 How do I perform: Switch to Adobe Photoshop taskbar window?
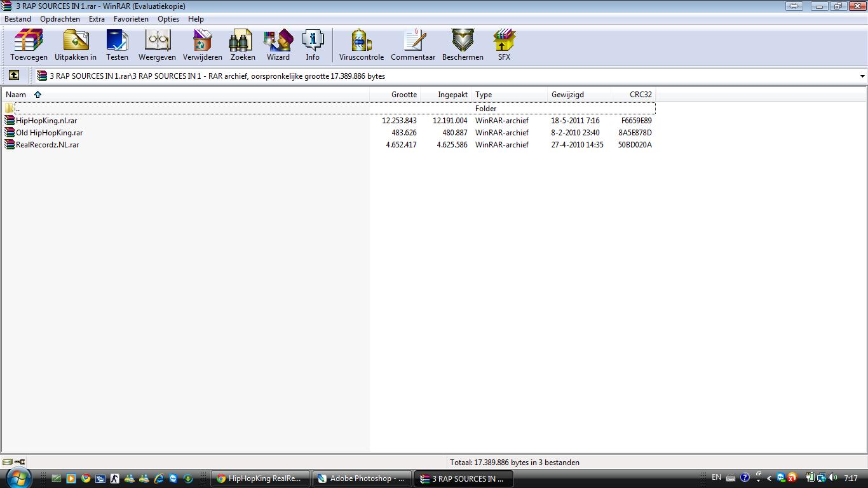pyautogui.click(x=362, y=478)
